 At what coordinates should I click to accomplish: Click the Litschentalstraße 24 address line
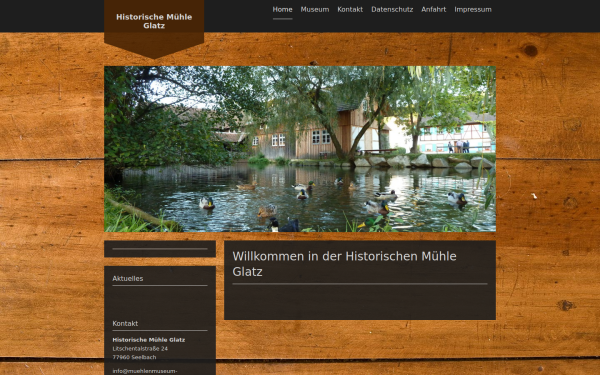(x=140, y=349)
